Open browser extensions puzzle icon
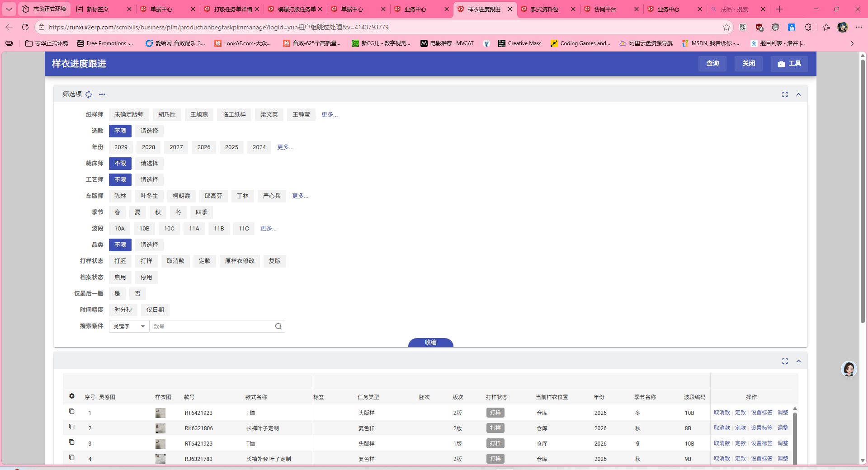 click(x=808, y=27)
